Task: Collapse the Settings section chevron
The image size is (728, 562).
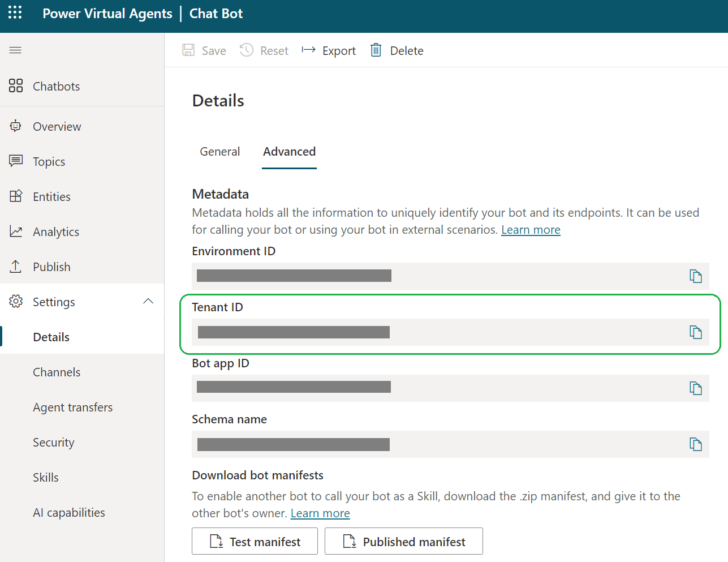Action: (x=148, y=301)
